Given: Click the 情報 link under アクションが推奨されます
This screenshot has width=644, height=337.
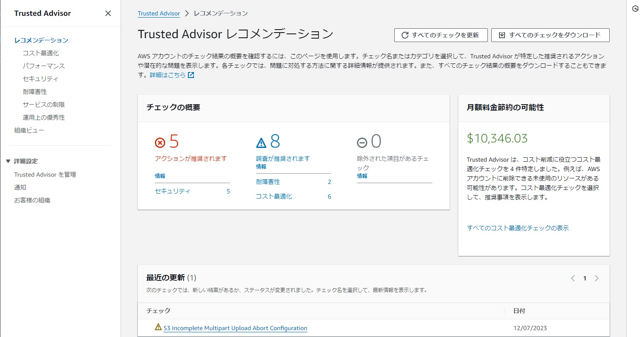Looking at the screenshot, I should coord(160,175).
